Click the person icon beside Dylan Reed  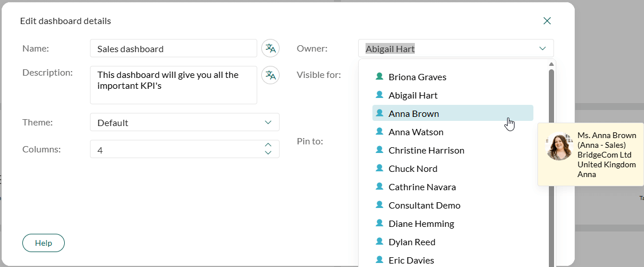tap(379, 242)
